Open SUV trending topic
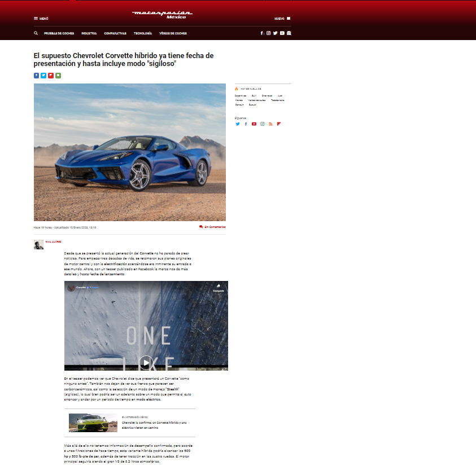 coord(254,96)
